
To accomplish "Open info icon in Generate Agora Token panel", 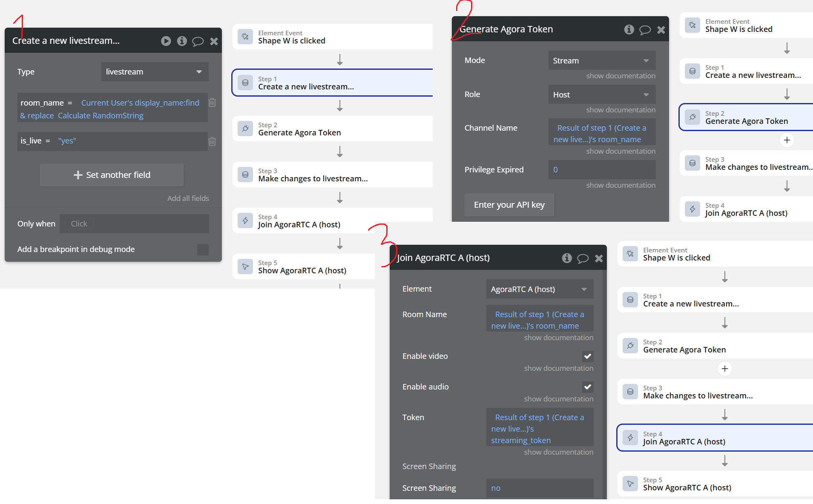I will (x=629, y=29).
